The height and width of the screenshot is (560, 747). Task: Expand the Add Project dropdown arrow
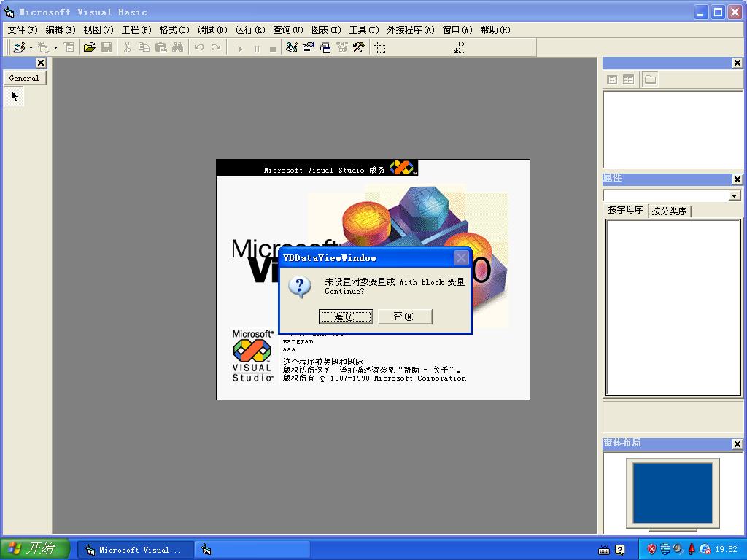point(31,47)
